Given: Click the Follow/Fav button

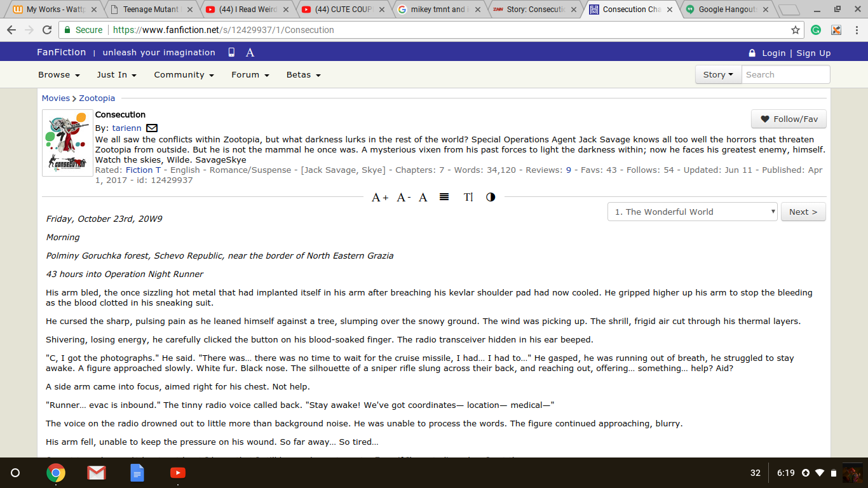Looking at the screenshot, I should tap(789, 119).
